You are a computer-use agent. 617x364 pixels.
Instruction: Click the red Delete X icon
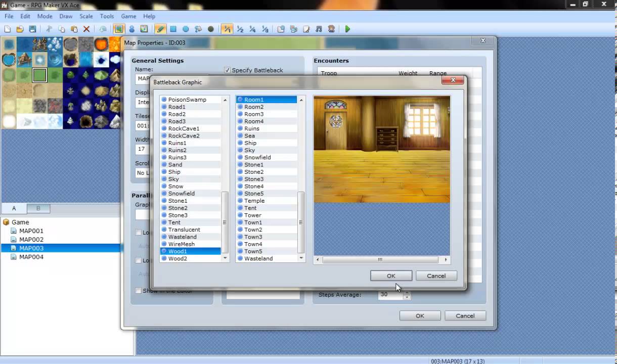86,29
